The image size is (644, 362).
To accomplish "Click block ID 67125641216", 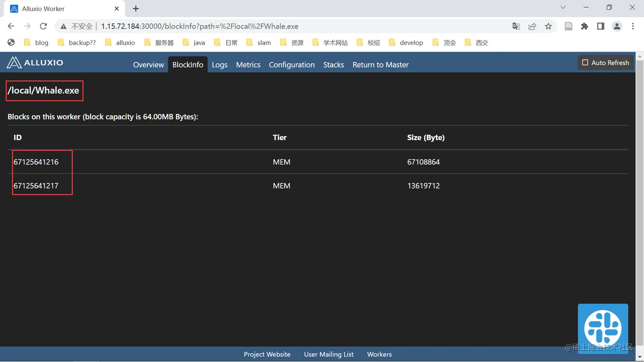I will click(36, 162).
